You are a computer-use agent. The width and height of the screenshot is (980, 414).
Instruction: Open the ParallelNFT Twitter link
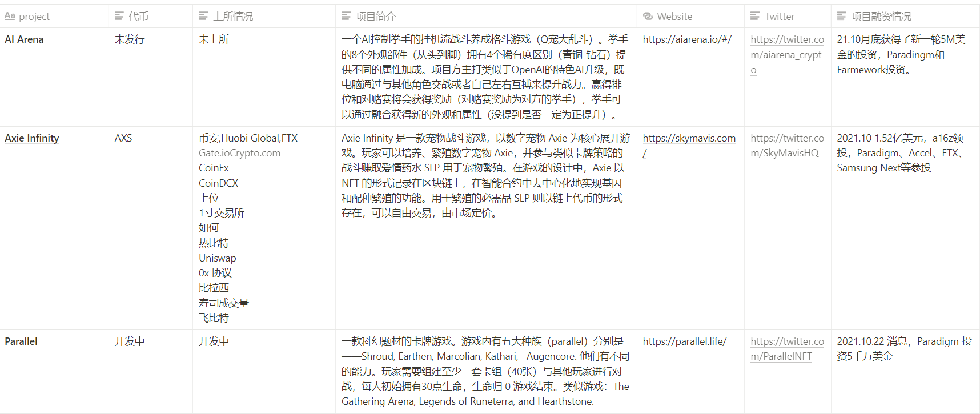coord(788,349)
